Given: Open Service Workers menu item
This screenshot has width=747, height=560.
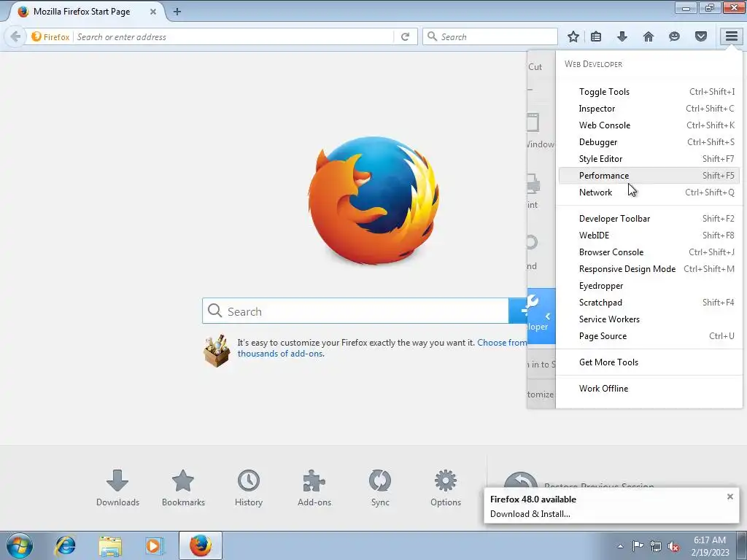Looking at the screenshot, I should tap(649, 319).
